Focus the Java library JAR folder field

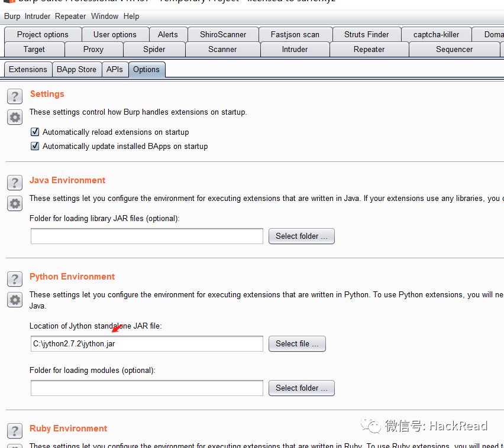tap(147, 236)
